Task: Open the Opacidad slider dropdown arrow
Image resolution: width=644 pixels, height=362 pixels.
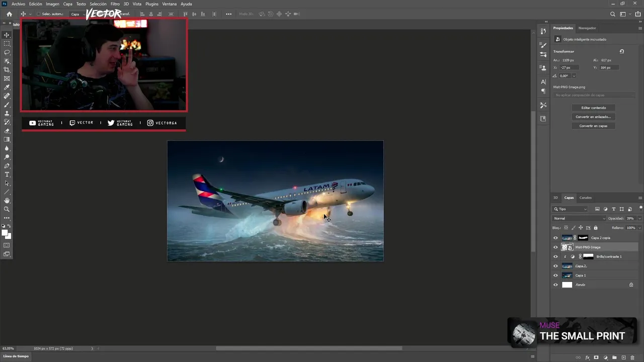Action: click(639, 218)
